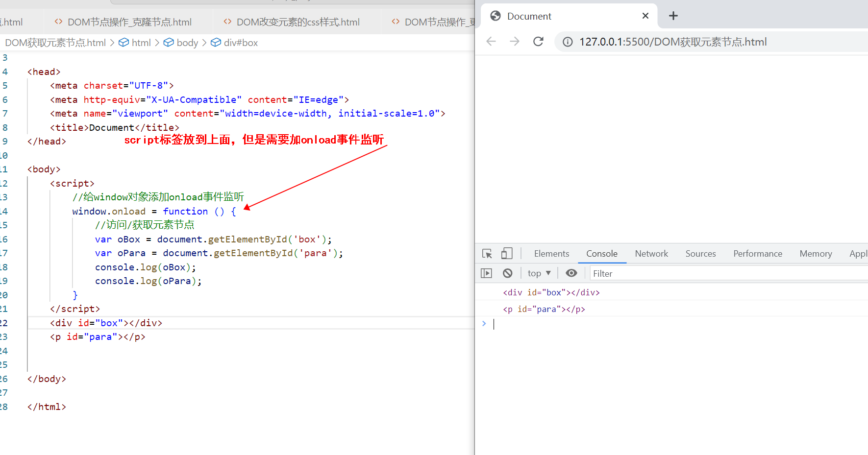Close the Document browser tab

pyautogui.click(x=645, y=16)
